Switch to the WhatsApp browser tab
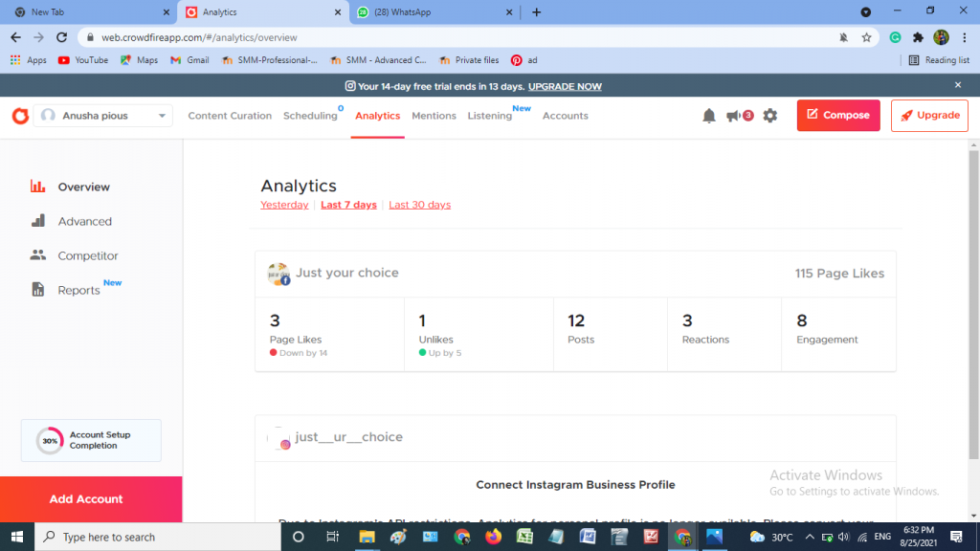The image size is (980, 551). coord(435,11)
